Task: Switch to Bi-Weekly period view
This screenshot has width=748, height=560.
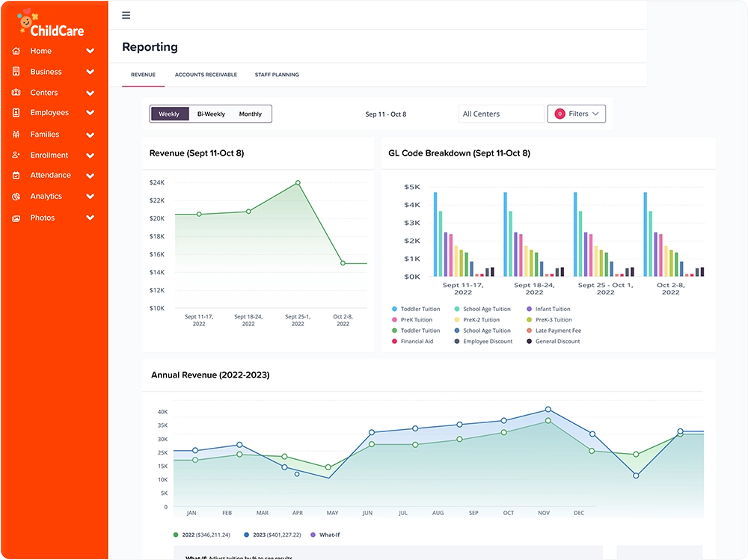Action: (x=211, y=114)
